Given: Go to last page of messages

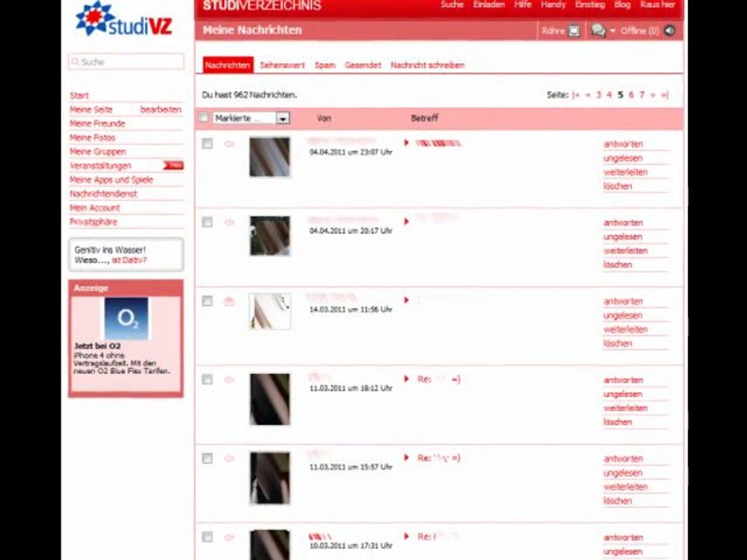Looking at the screenshot, I should pos(665,95).
